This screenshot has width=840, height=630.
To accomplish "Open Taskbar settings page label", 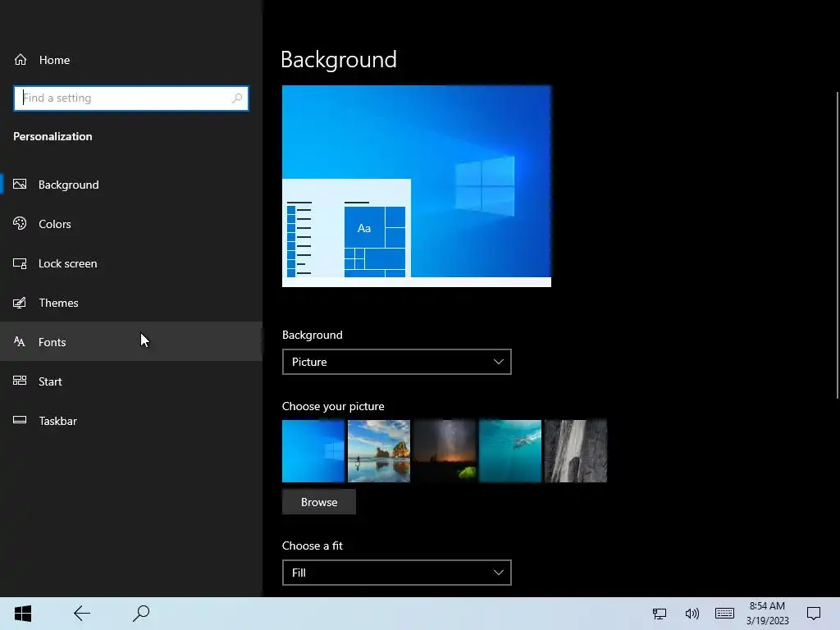I will click(58, 421).
